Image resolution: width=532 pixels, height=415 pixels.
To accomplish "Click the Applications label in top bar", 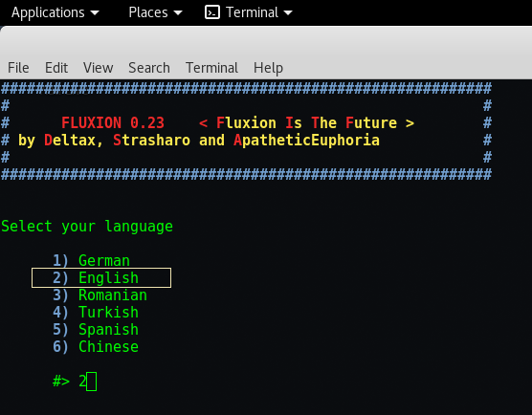I will tap(48, 13).
